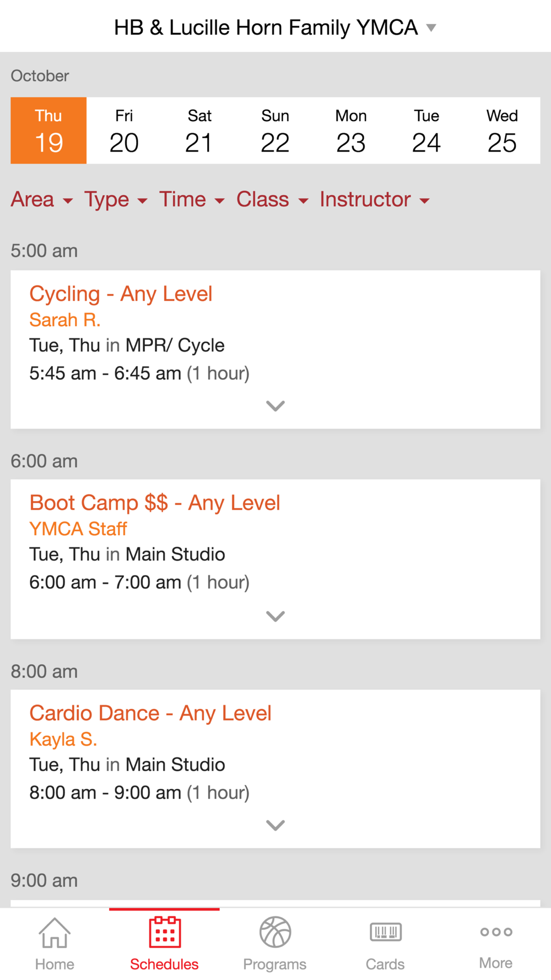Open the Programs basketball icon
The height and width of the screenshot is (980, 551).
click(x=275, y=932)
